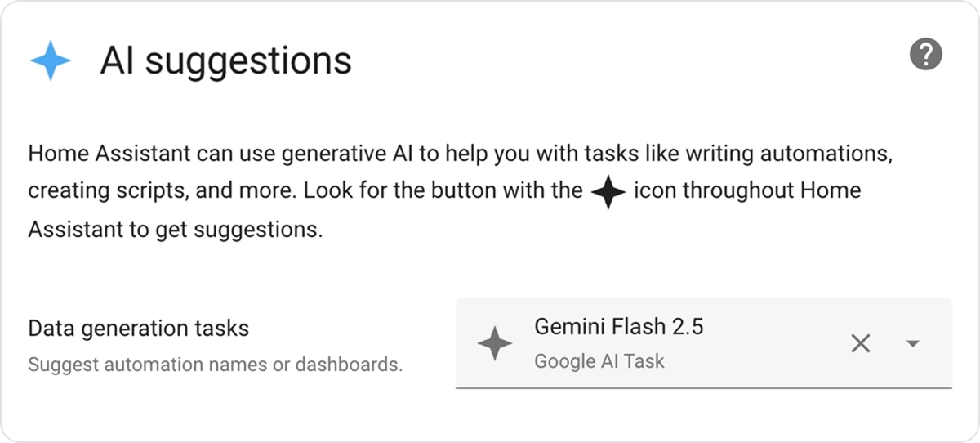Click the blue sparkle icon beside the title
The width and height of the screenshot is (980, 443).
[50, 60]
